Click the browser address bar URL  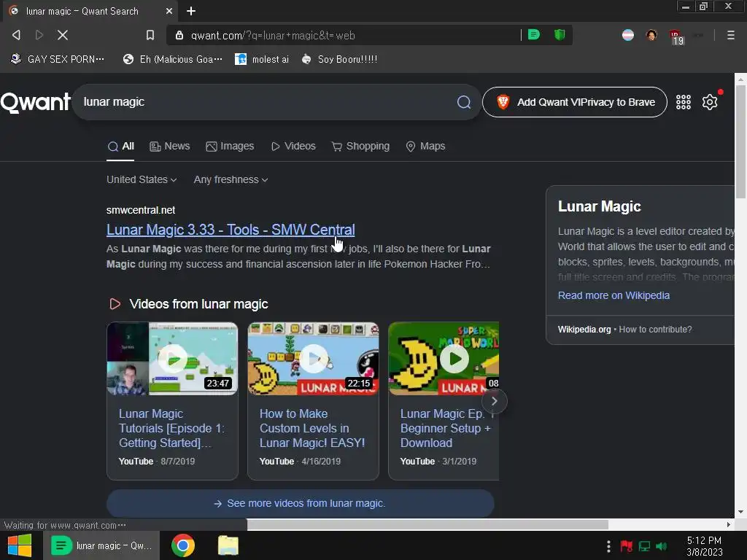[273, 36]
